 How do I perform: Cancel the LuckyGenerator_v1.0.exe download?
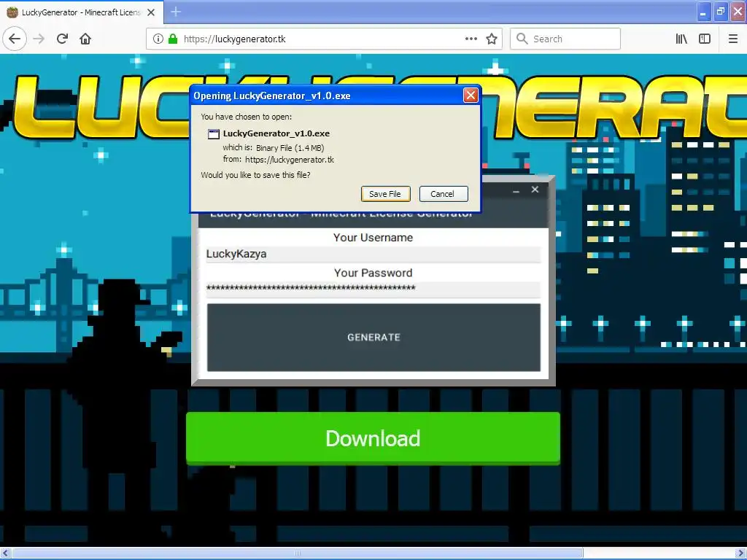(443, 194)
